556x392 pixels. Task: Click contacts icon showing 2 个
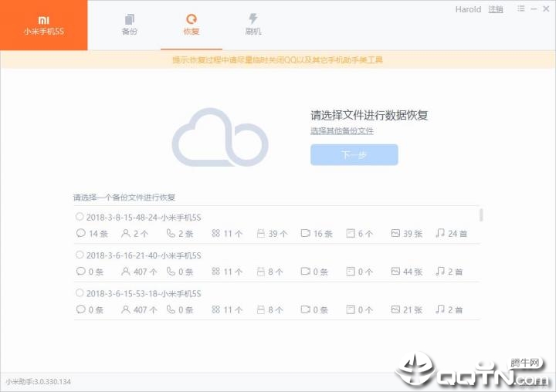coord(126,233)
